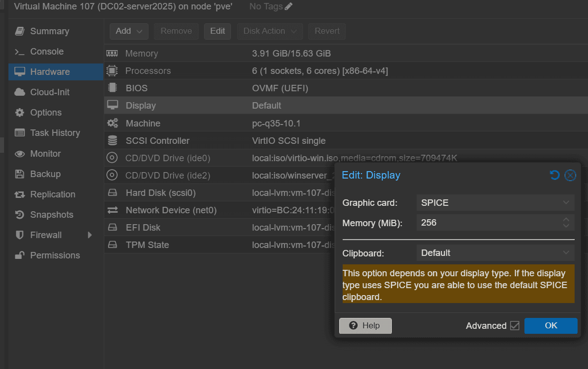Confirm the dialog with OK
This screenshot has height=369, width=588.
[x=551, y=325]
